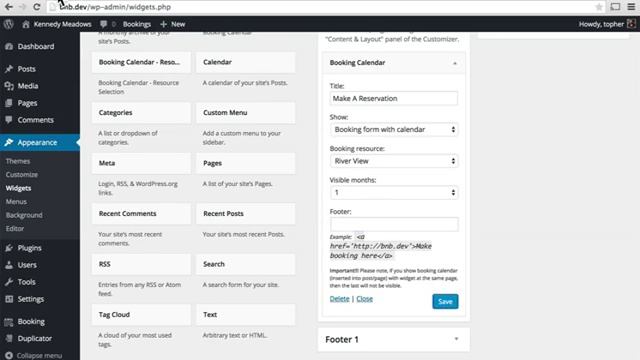Click the home icon beside Kennedy Meadows
This screenshot has height=360, width=640.
[26, 24]
